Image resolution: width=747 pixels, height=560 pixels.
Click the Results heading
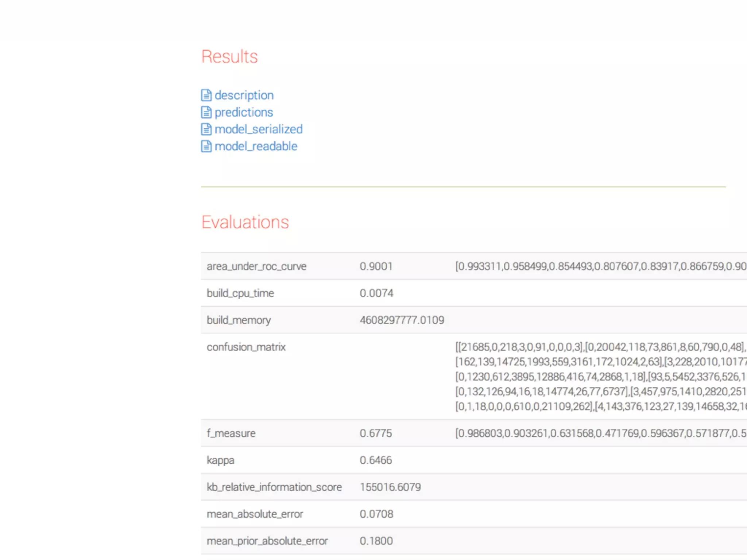(229, 57)
